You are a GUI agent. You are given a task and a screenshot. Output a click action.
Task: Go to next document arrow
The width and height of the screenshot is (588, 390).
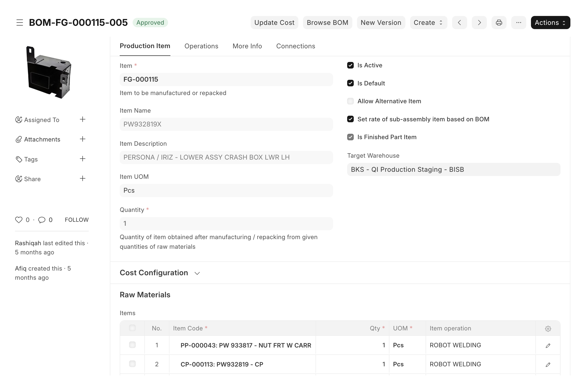coord(479,23)
